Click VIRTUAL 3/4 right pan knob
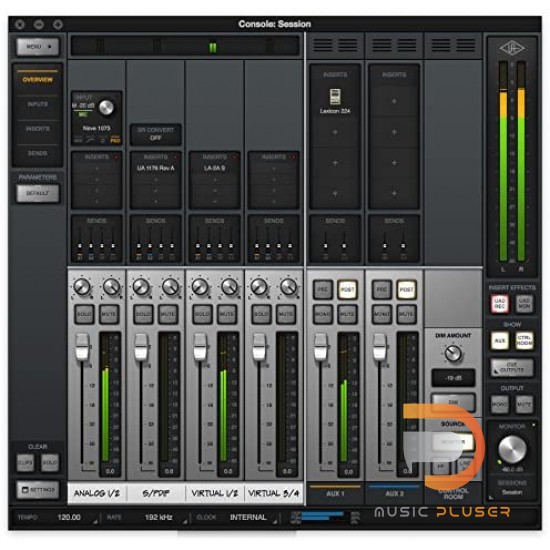Screen dimensions: 550x550 (288, 287)
